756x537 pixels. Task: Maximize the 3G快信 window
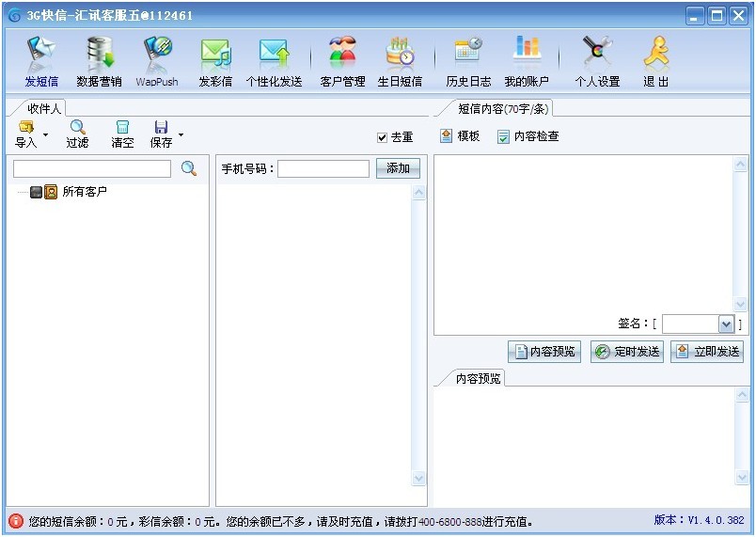coord(717,16)
